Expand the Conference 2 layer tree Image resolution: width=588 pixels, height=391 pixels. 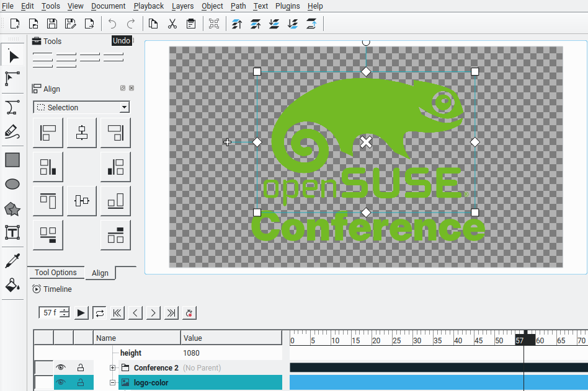click(x=113, y=368)
